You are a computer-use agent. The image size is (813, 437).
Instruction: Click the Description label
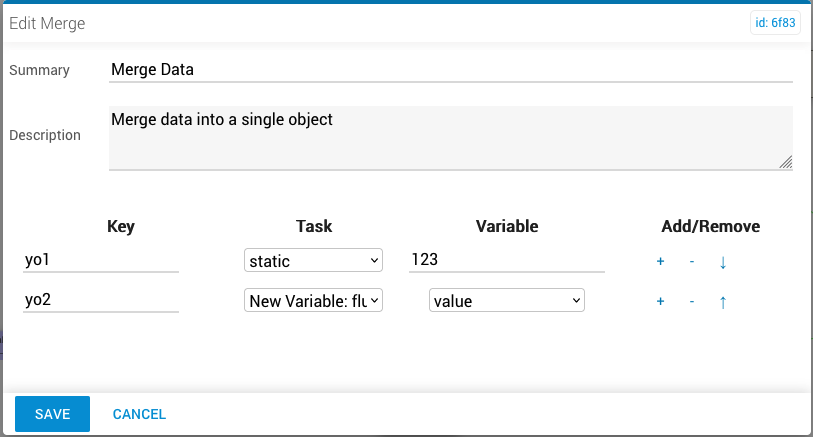[x=45, y=135]
